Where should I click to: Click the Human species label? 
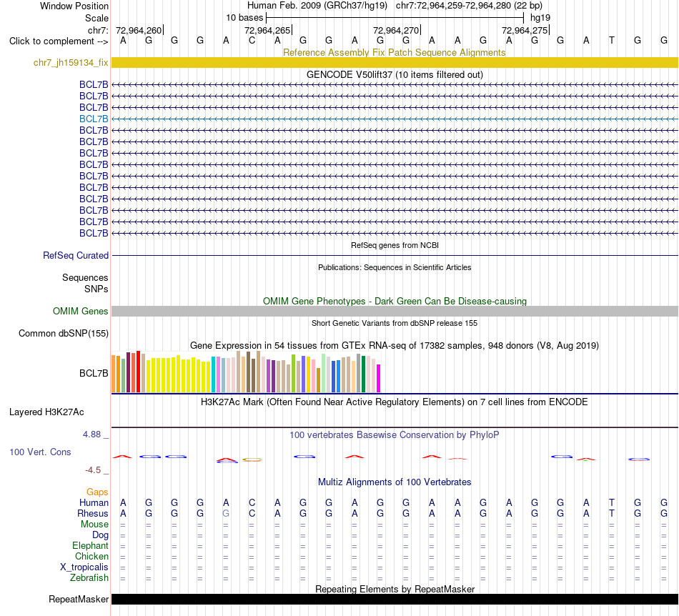click(94, 502)
